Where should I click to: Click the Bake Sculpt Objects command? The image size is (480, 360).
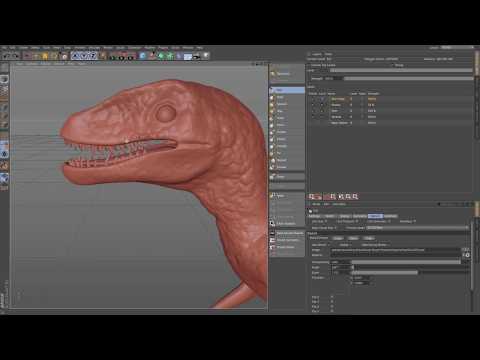pos(287,233)
